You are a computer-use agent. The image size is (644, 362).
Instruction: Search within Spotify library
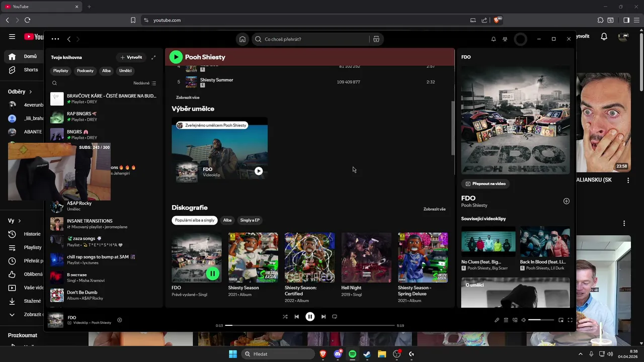(x=54, y=83)
